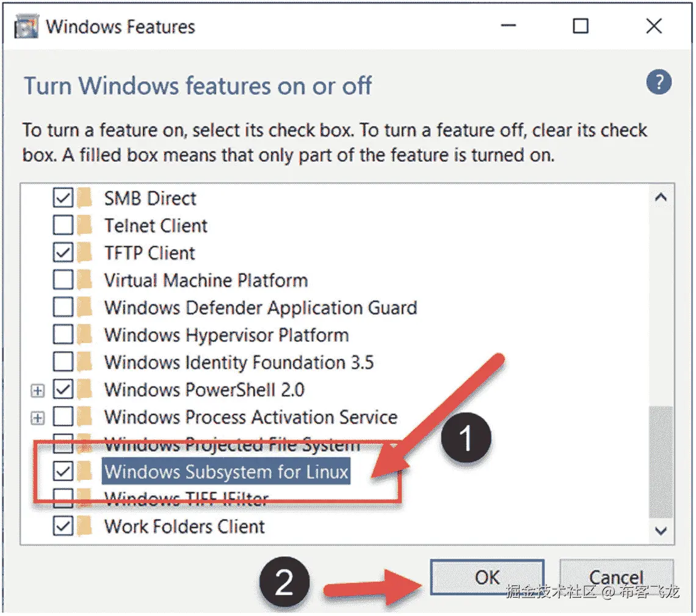Click the Windows Features title bar icon
This screenshot has height=616, width=696.
click(26, 27)
